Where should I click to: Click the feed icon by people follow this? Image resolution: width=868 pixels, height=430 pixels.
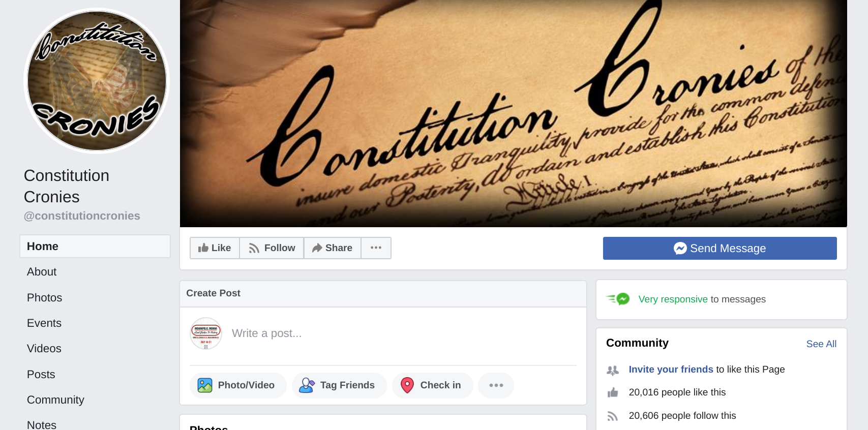click(613, 416)
